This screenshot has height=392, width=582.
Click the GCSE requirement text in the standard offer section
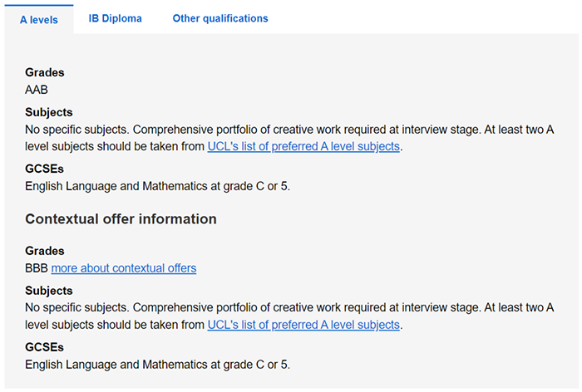tap(157, 186)
